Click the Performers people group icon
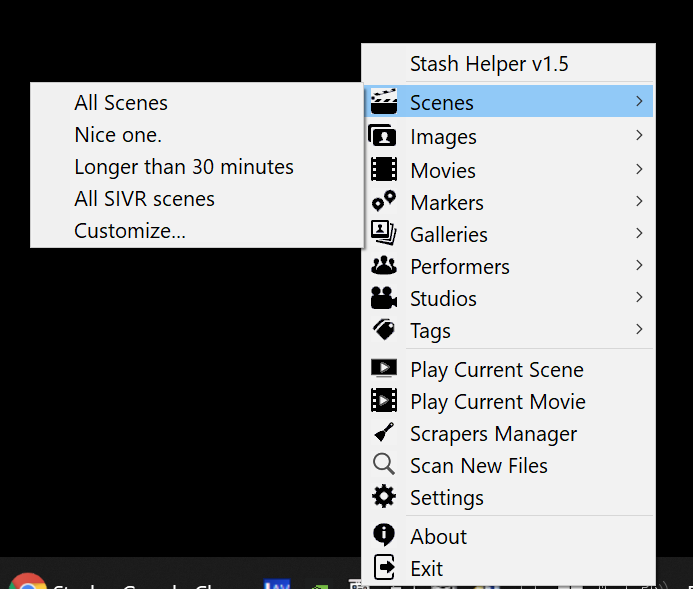The image size is (693, 589). point(384,266)
